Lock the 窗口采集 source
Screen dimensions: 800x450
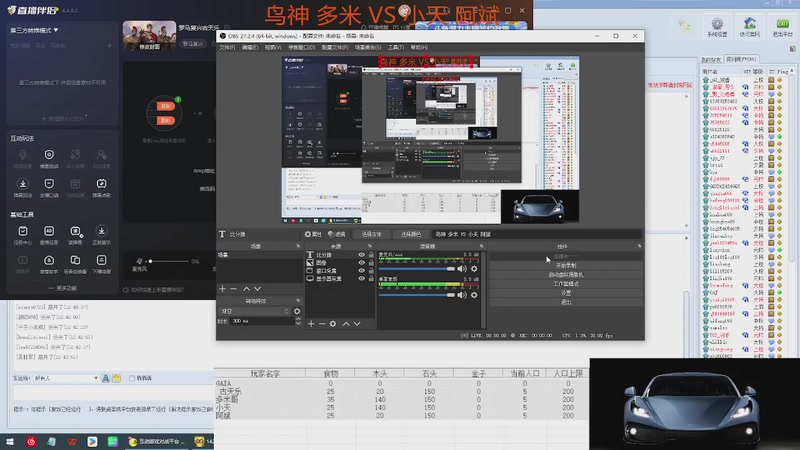point(371,270)
